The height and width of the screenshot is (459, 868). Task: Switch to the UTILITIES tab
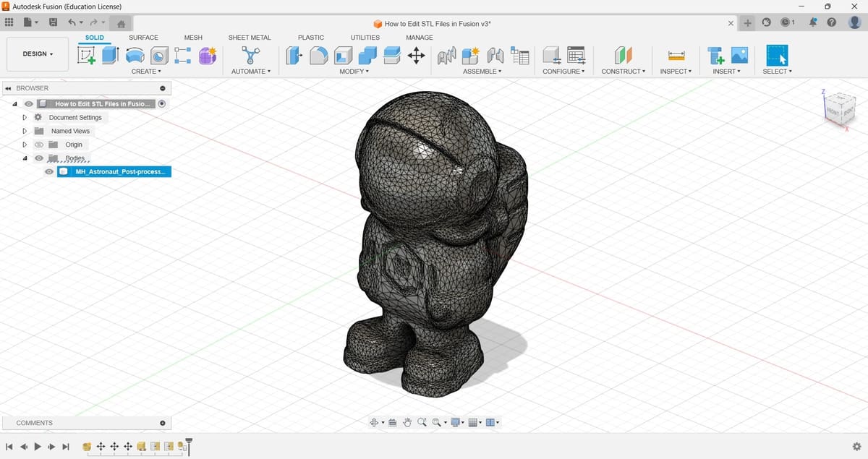(x=365, y=38)
